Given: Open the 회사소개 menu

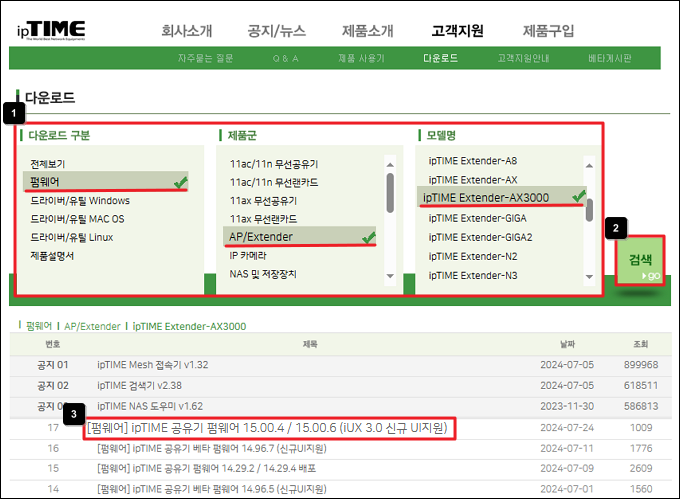Looking at the screenshot, I should (187, 31).
